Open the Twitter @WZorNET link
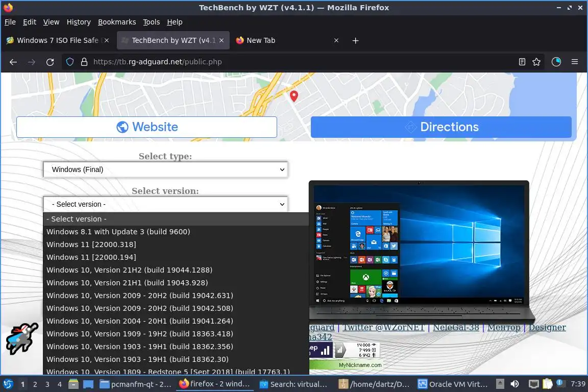The image size is (588, 392). coord(384,328)
